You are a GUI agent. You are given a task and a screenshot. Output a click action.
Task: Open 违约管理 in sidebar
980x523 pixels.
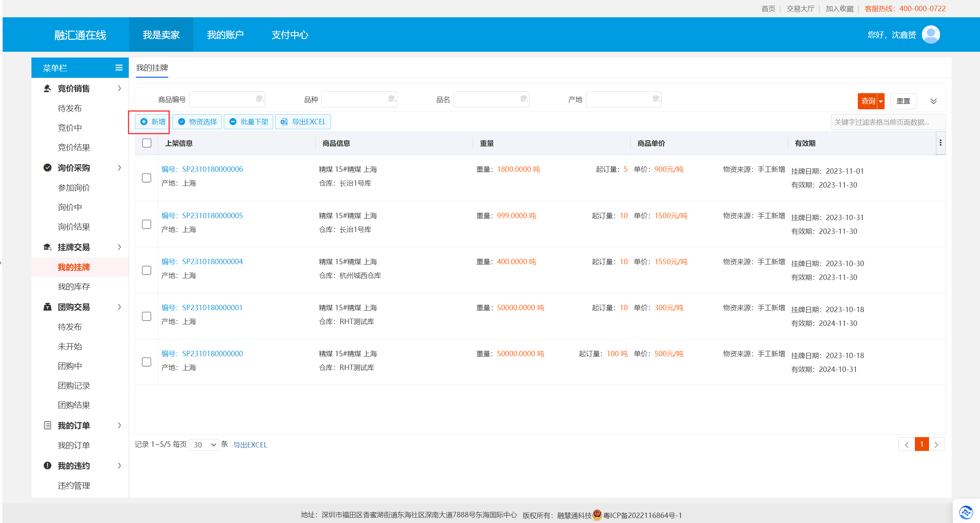point(74,486)
